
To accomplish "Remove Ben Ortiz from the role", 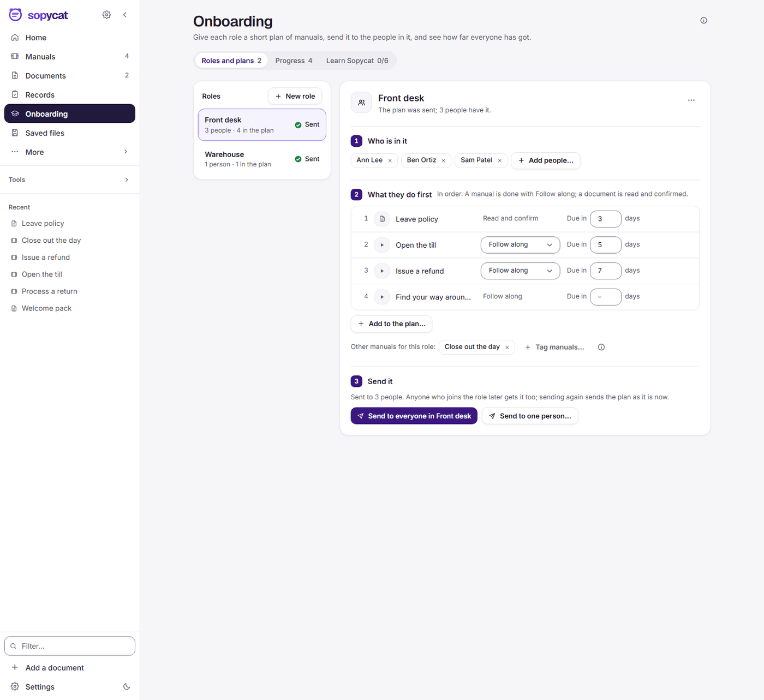I will tap(443, 160).
